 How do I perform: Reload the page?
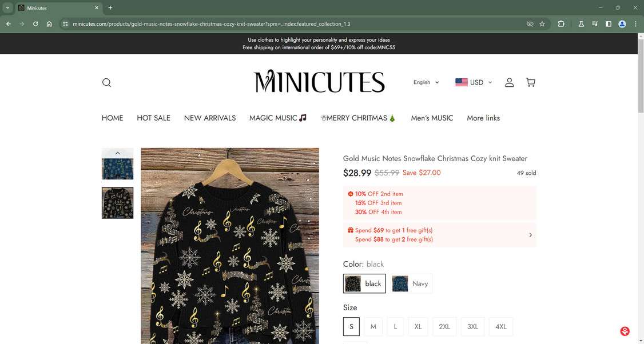35,24
